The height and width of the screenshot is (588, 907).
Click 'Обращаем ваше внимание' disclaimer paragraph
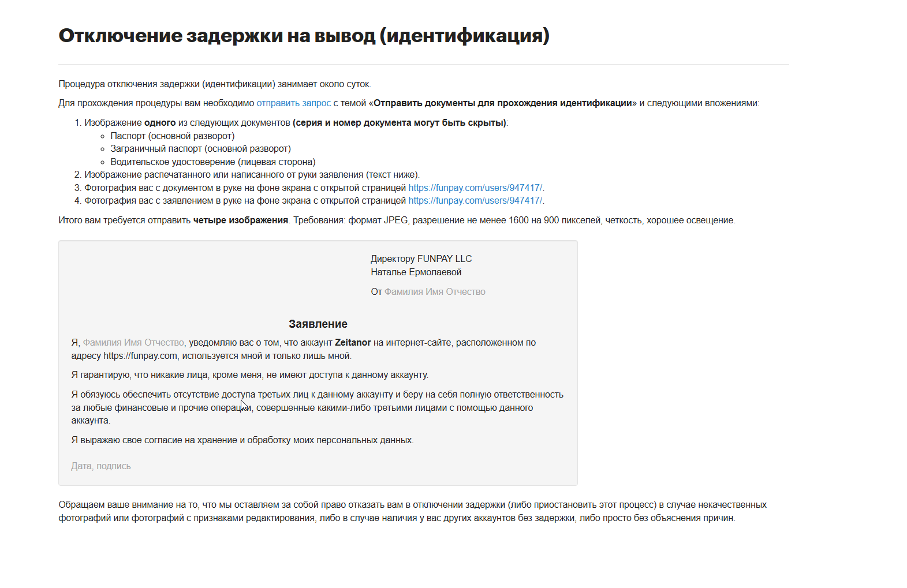(413, 511)
